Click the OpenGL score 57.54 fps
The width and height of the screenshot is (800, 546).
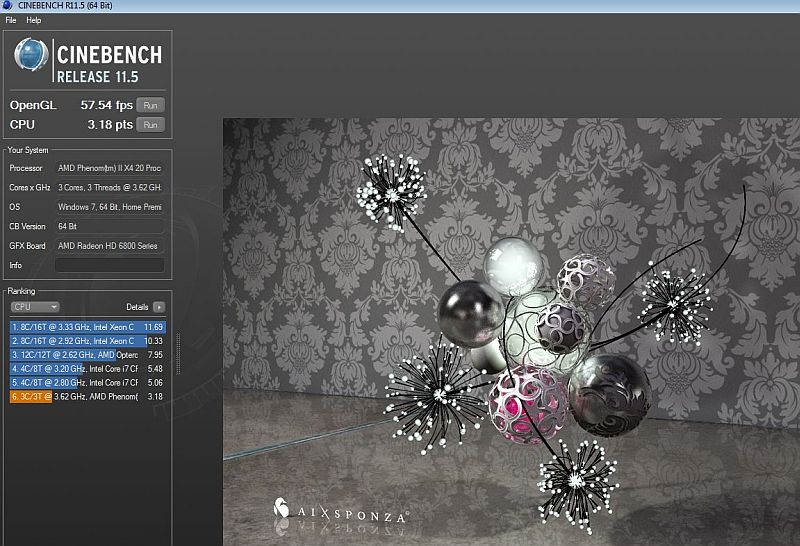coord(106,105)
